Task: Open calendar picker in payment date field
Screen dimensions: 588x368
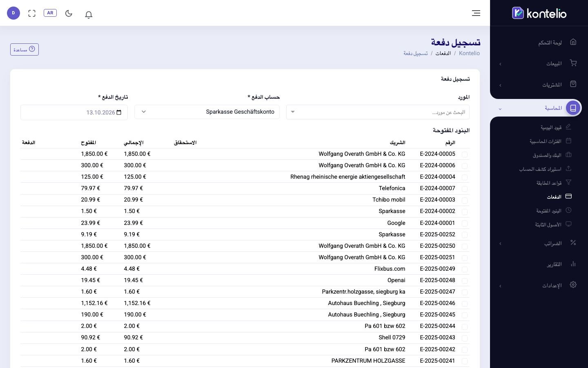Action: 119,112
